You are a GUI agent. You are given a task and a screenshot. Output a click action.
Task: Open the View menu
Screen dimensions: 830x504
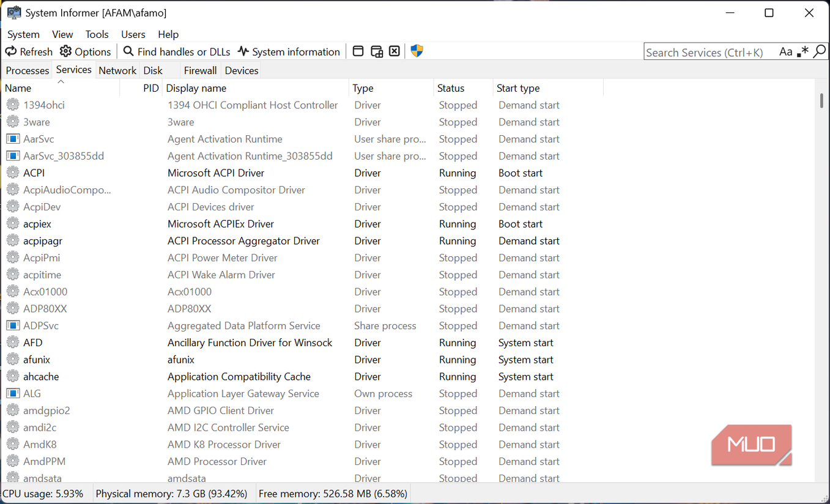[62, 34]
